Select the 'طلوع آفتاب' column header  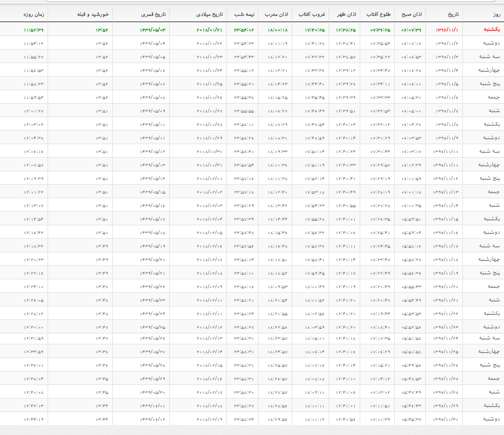coord(378,15)
